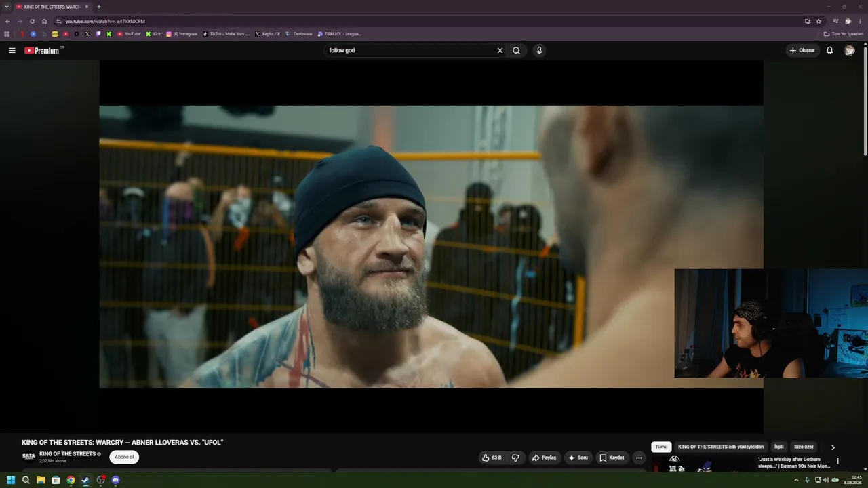The image size is (868, 488).
Task: Click the browser address bar URL
Action: [x=105, y=21]
